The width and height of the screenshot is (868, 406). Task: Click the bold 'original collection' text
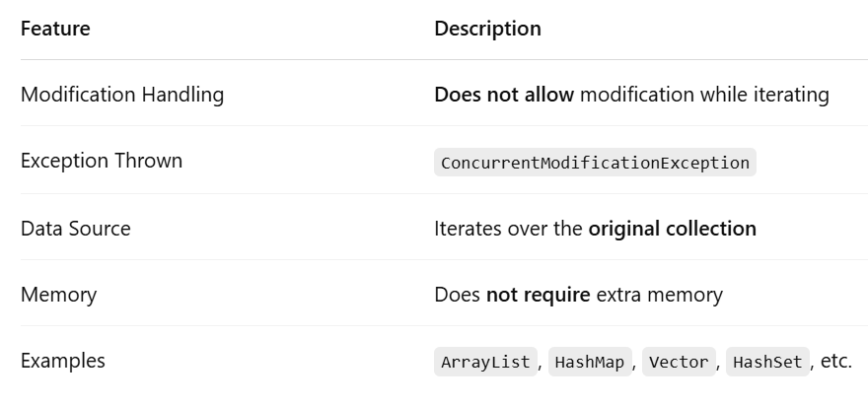[672, 229]
